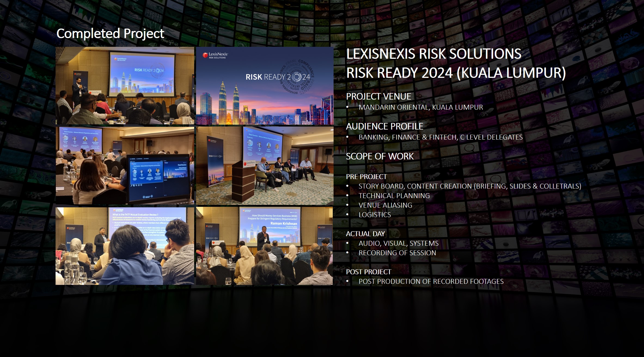Image resolution: width=644 pixels, height=357 pixels.
Task: Select the 'TECHNICAL PLANNING' bullet
Action: pyautogui.click(x=394, y=196)
